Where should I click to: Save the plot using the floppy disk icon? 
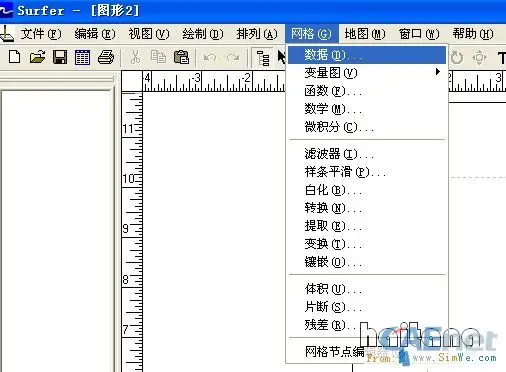(x=60, y=57)
